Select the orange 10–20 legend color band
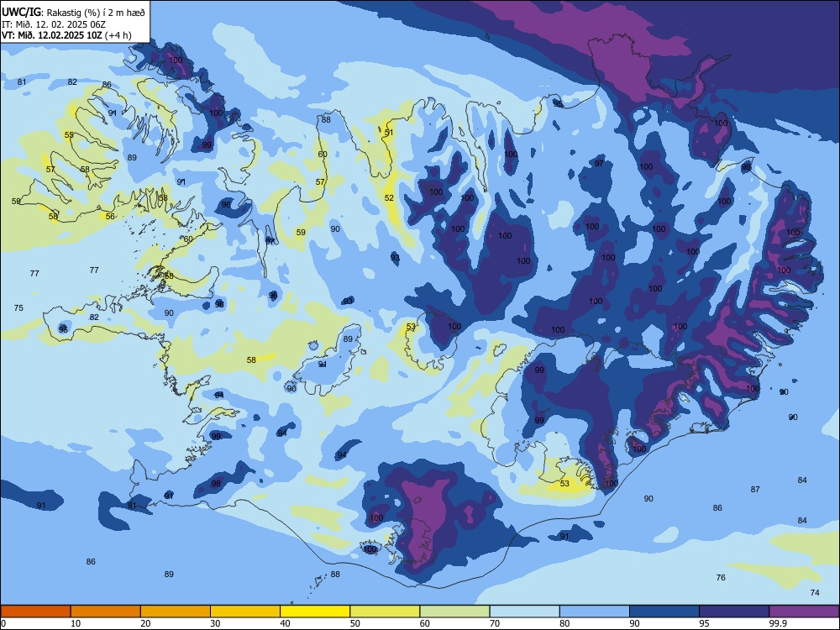Image resolution: width=840 pixels, height=630 pixels. click(x=106, y=612)
